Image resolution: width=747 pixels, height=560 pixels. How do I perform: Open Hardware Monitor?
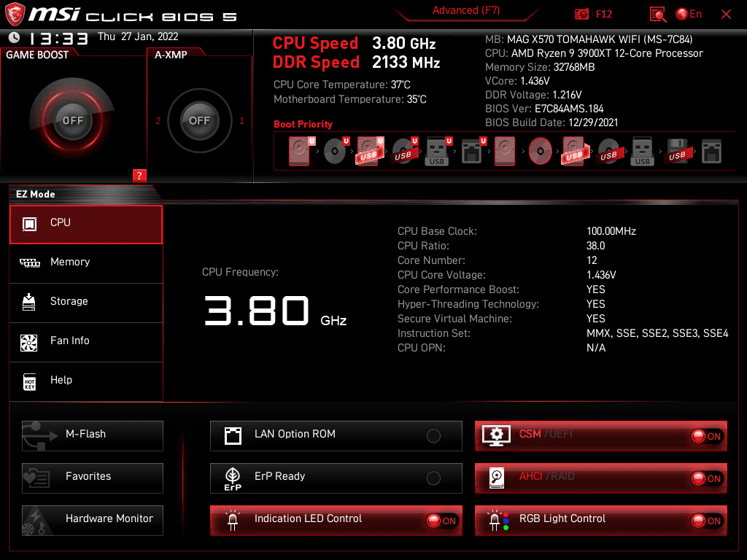pyautogui.click(x=93, y=521)
